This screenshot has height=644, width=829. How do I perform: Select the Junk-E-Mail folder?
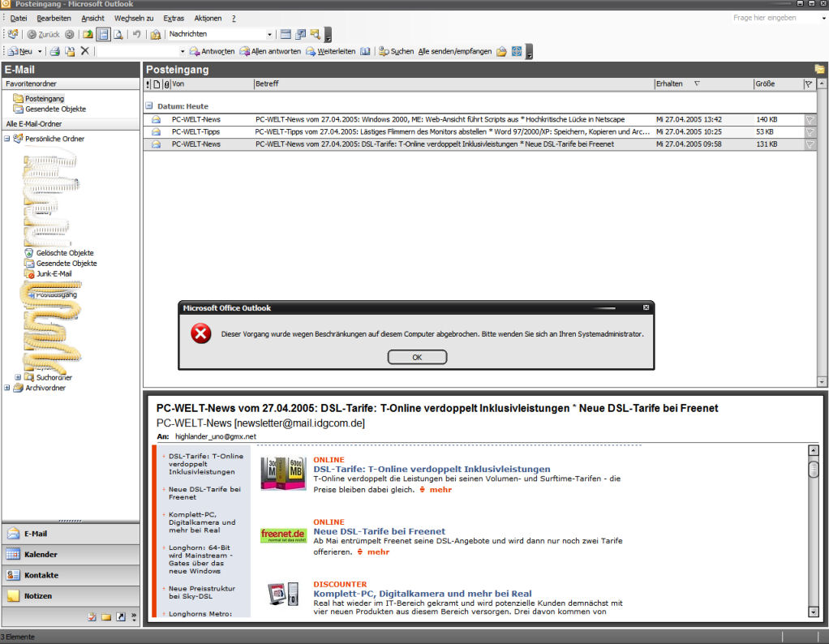click(x=48, y=273)
